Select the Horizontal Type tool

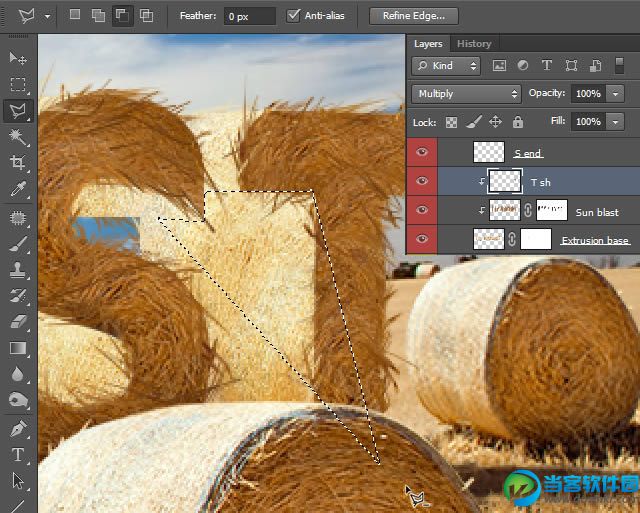coord(18,455)
